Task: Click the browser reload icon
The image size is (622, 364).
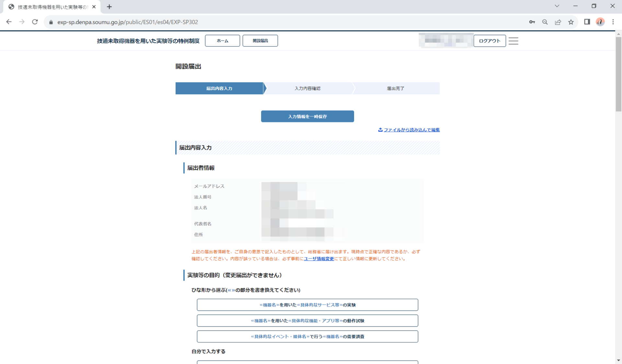Action: tap(35, 22)
